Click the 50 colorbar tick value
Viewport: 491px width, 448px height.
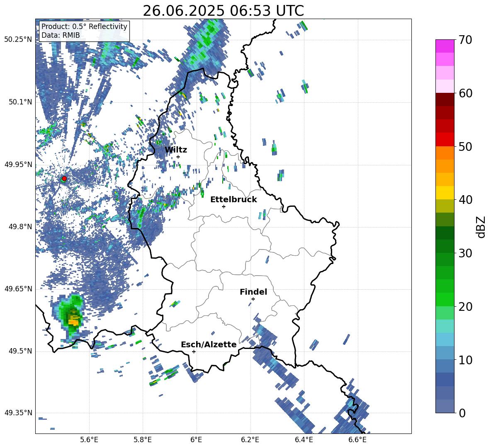pyautogui.click(x=465, y=146)
